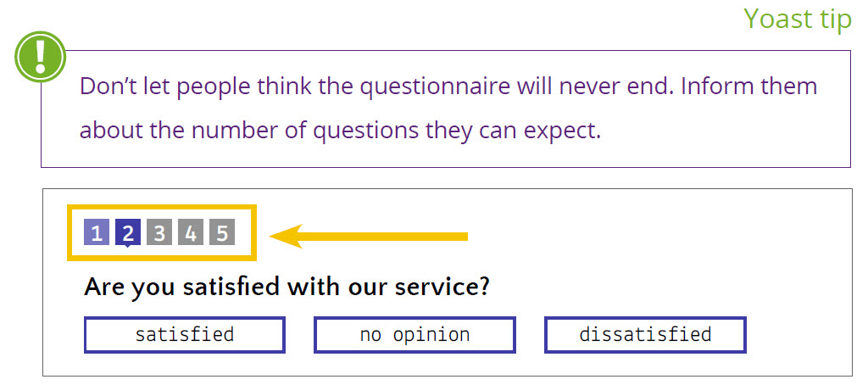Click the "Yoast tip" green label
The image size is (868, 385).
[797, 19]
